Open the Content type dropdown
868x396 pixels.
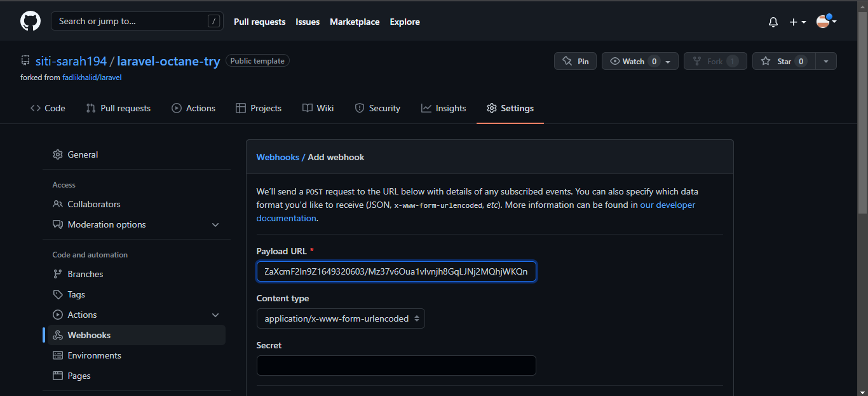341,318
